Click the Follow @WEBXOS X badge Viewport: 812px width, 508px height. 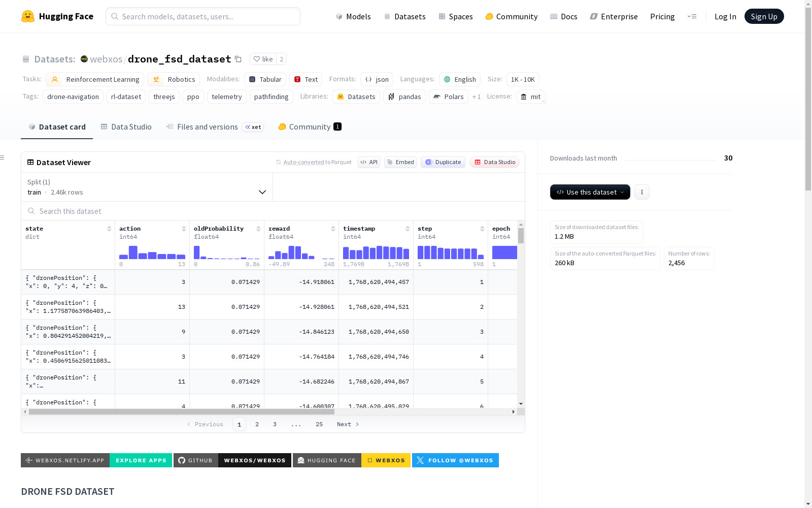click(455, 460)
